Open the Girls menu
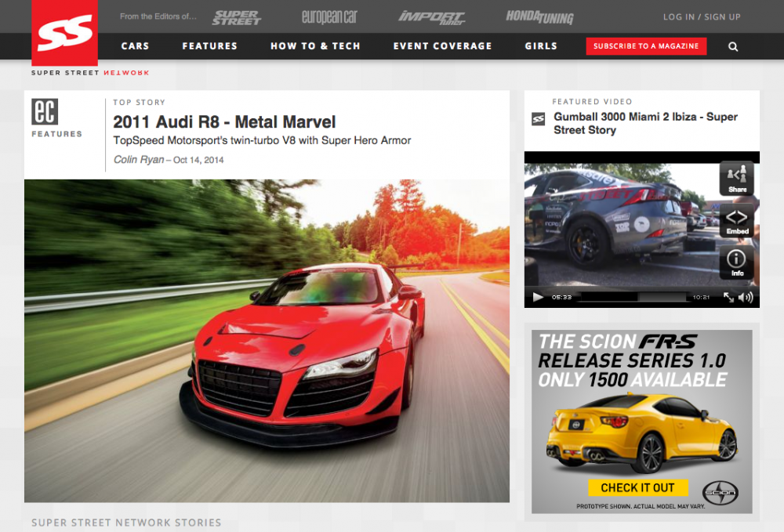784x532 pixels. [541, 46]
